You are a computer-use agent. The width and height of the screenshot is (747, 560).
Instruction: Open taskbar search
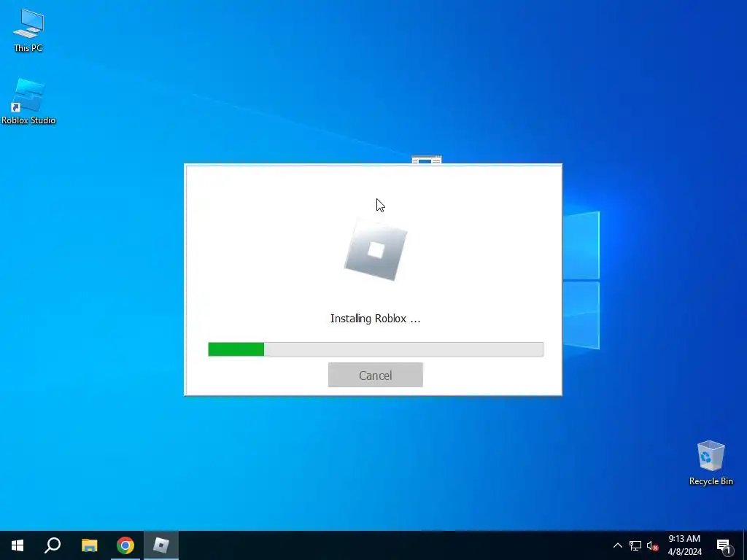coord(53,545)
